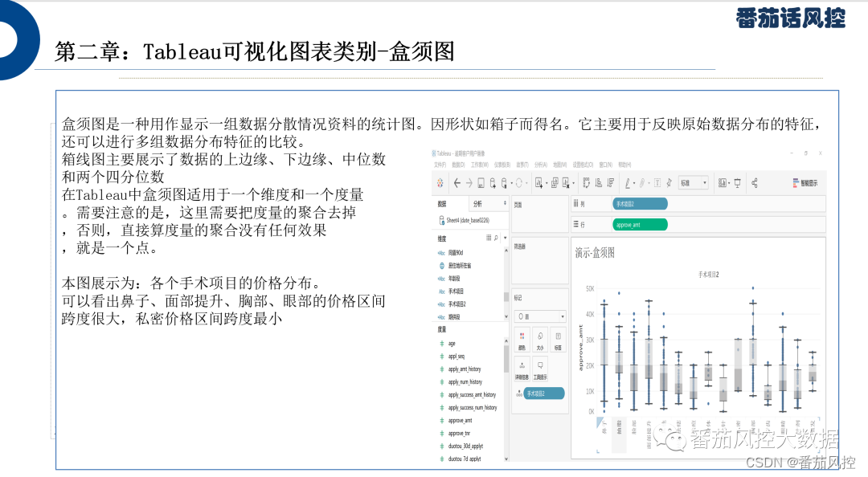The width and height of the screenshot is (868, 477).
Task: Click the view data grid icon beside 维度
Action: point(489,238)
